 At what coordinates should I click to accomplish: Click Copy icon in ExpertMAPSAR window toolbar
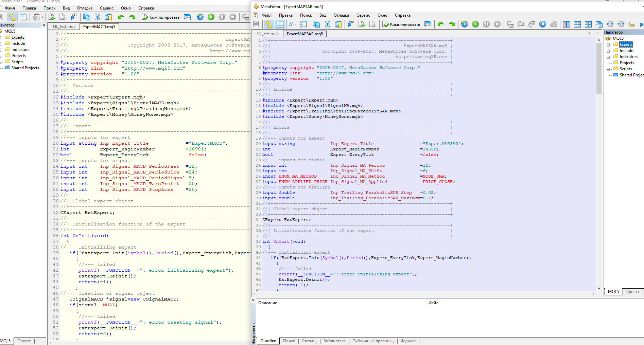pyautogui.click(x=316, y=24)
